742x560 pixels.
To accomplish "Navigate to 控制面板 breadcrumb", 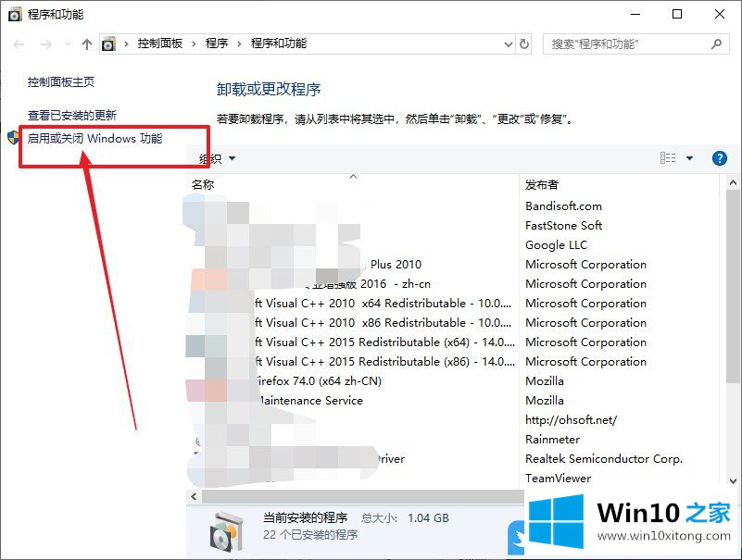I will pyautogui.click(x=160, y=44).
